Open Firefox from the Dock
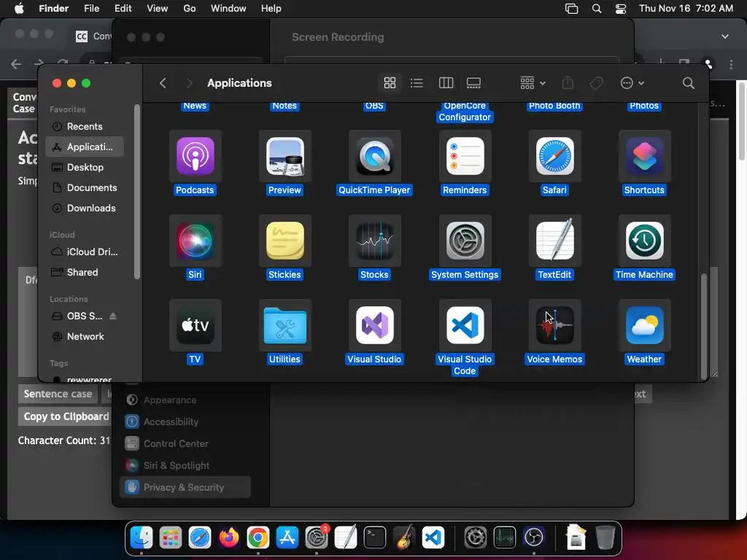The height and width of the screenshot is (560, 747). click(x=228, y=537)
